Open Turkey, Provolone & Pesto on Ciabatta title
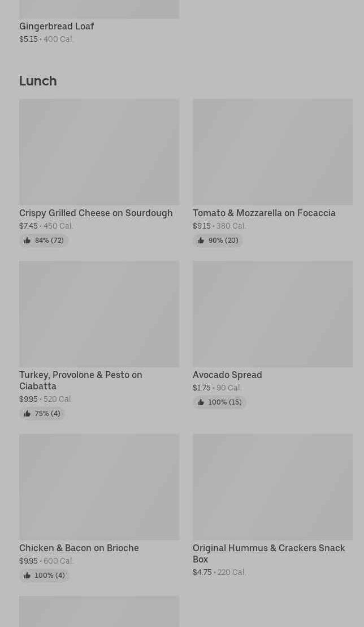 pyautogui.click(x=80, y=380)
